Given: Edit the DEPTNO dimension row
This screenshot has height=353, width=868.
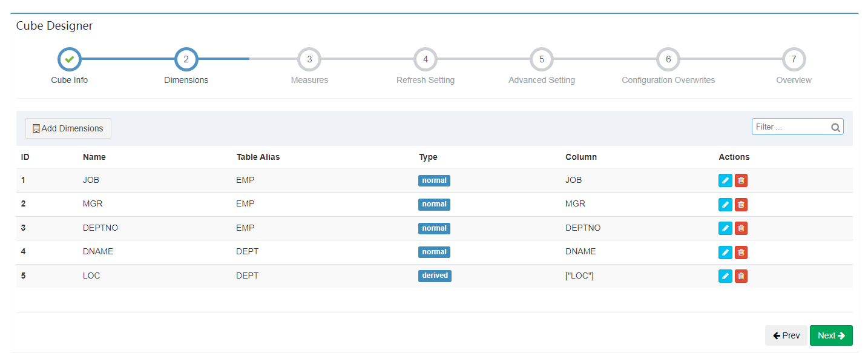Looking at the screenshot, I should (x=725, y=228).
